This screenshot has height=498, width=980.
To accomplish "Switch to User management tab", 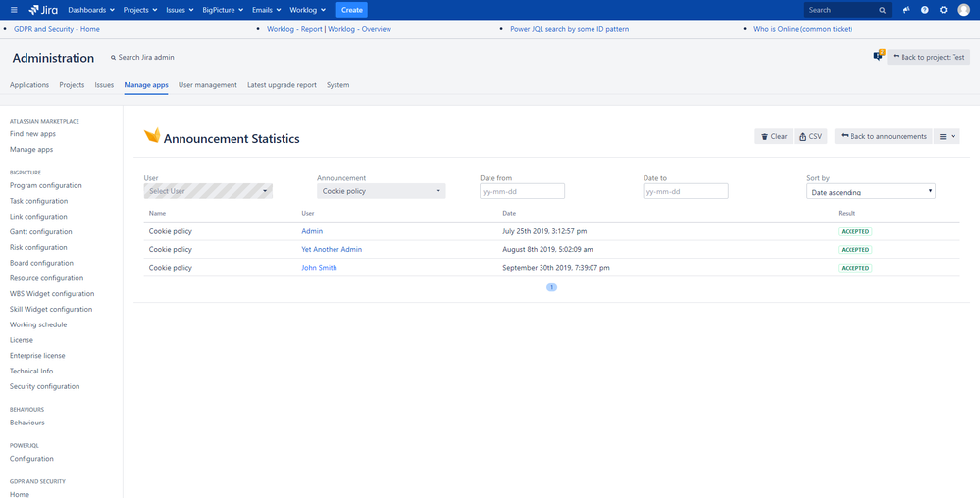I will [x=208, y=85].
